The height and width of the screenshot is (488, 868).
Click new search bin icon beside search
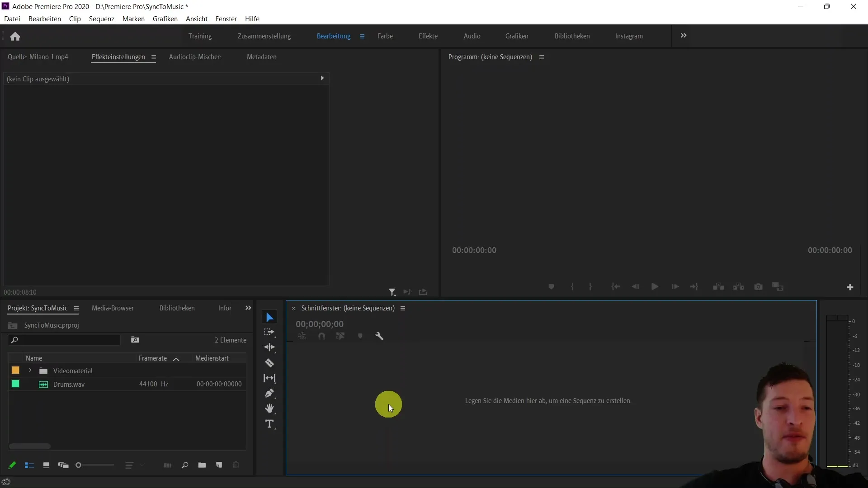[135, 340]
